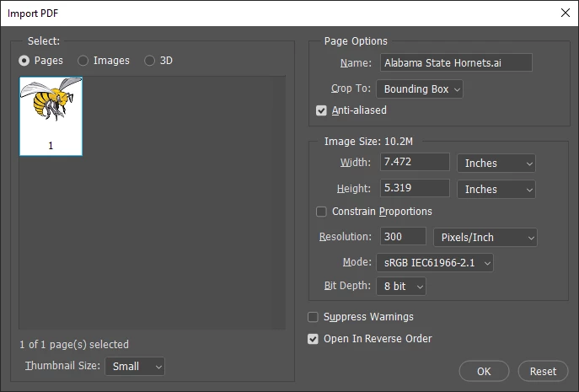The height and width of the screenshot is (392, 579).
Task: Open the Bit Depth 8 bit dropdown
Action: [401, 287]
